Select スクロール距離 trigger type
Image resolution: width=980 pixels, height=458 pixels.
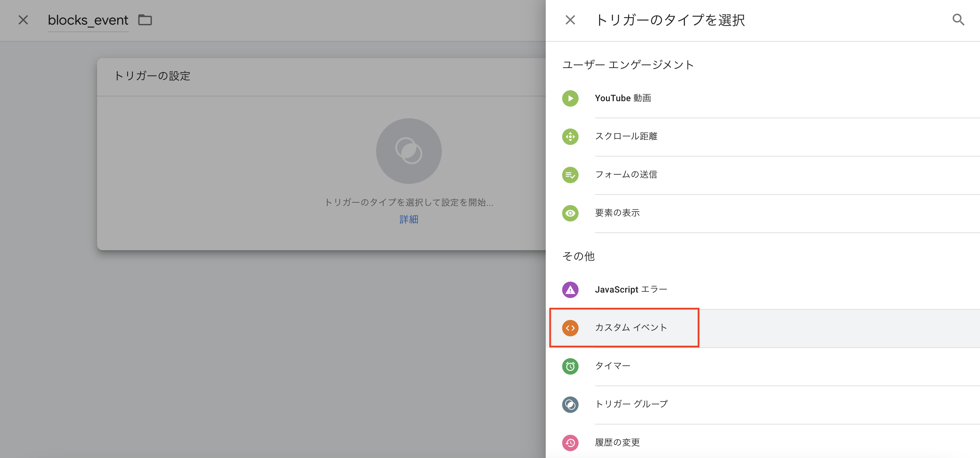tap(763, 137)
